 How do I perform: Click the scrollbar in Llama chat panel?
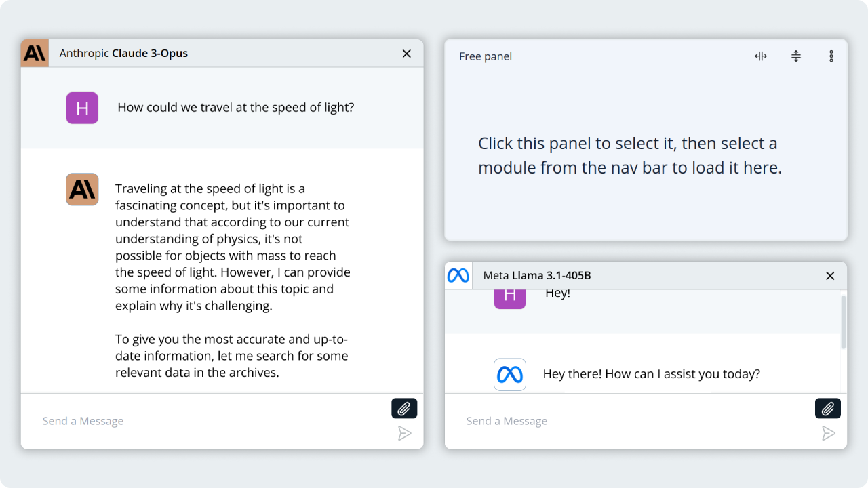pos(843,322)
